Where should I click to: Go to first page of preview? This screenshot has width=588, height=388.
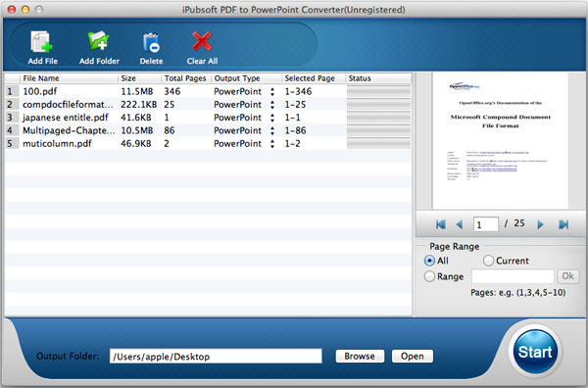click(441, 224)
